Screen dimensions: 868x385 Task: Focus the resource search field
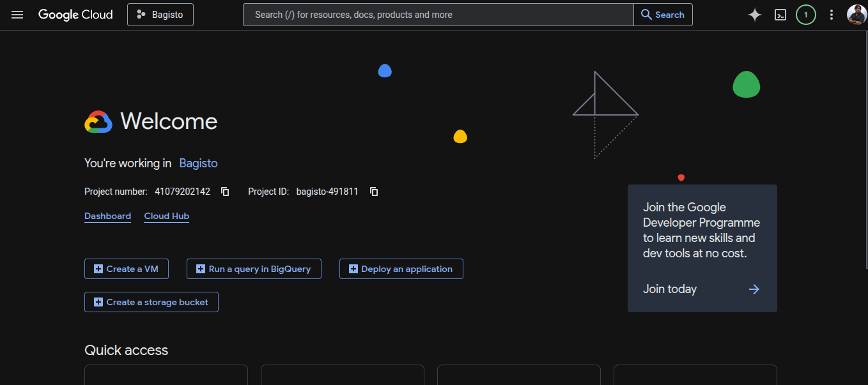pos(438,15)
